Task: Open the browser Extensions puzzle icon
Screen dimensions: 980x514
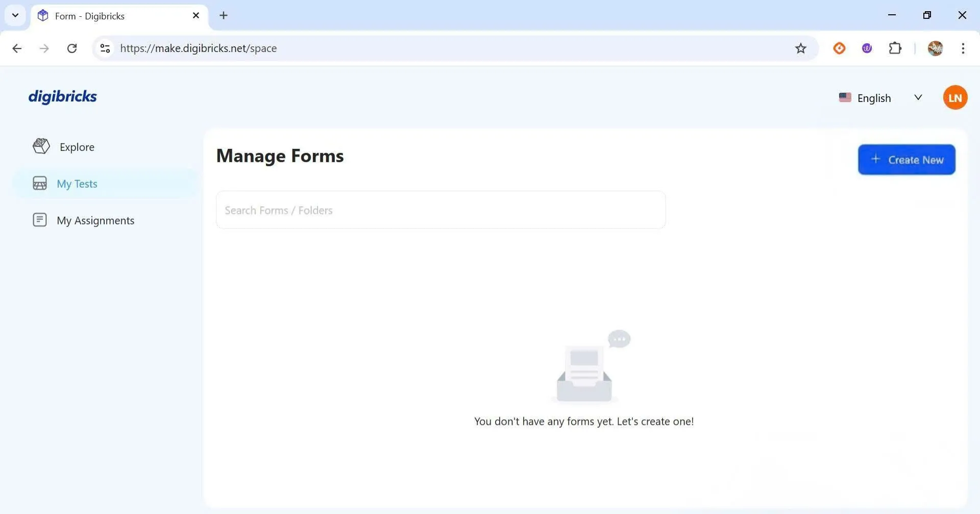Action: 895,48
